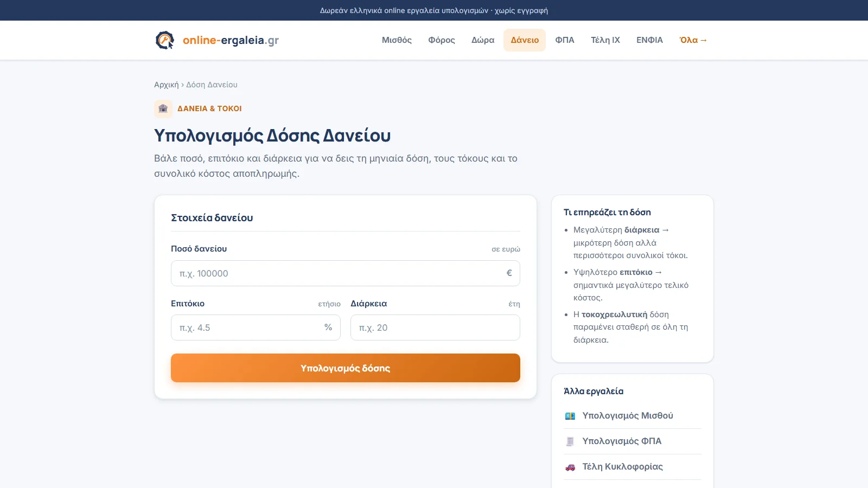Viewport: 868px width, 488px height.
Task: Click the receipt icon next to Υπολογισμός ΦΠΑ
Action: coord(570,441)
